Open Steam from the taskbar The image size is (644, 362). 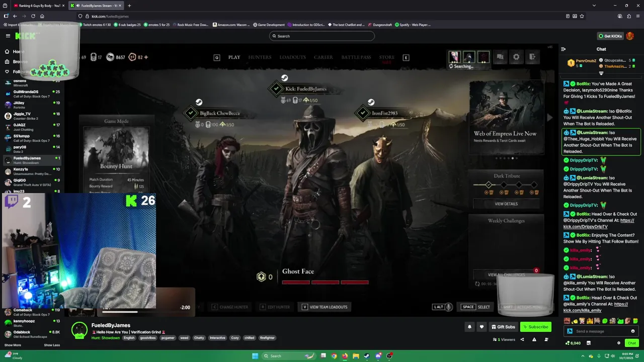coord(367,356)
